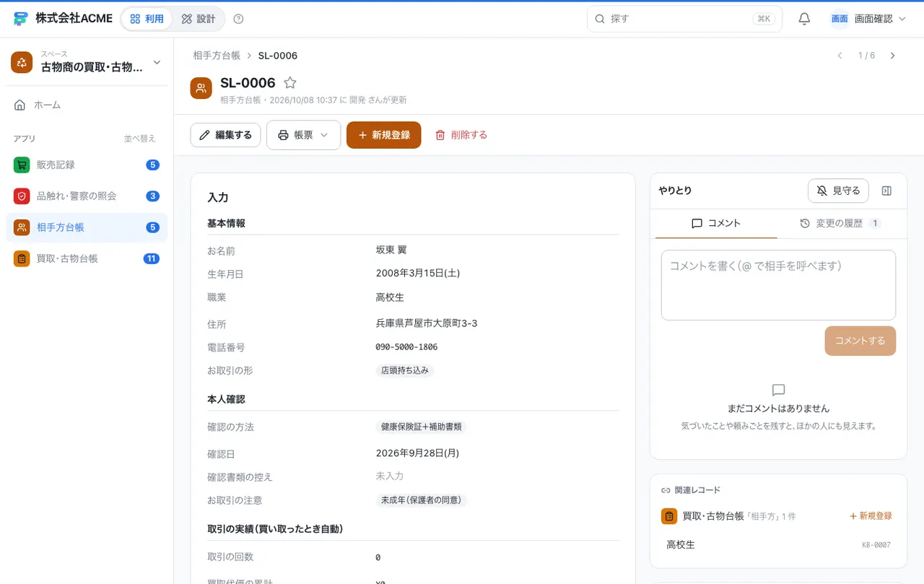This screenshot has width=924, height=584.
Task: Click the orange 新規登録 button
Action: point(383,135)
